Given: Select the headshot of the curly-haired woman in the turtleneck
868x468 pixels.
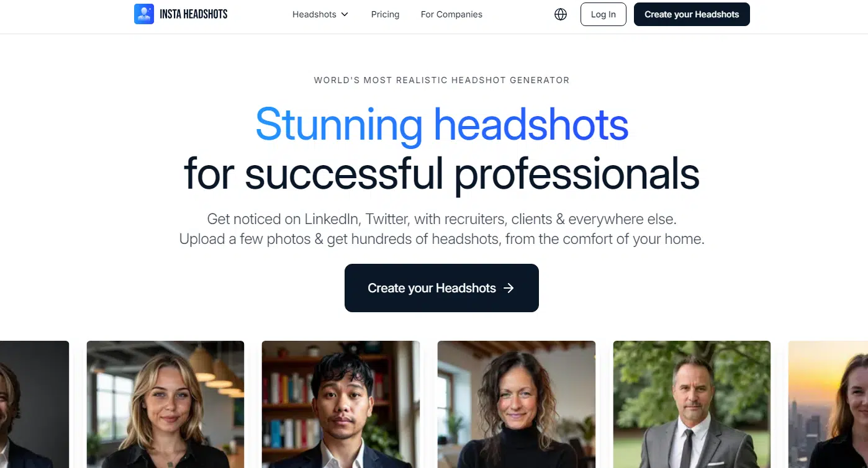Looking at the screenshot, I should coord(517,404).
